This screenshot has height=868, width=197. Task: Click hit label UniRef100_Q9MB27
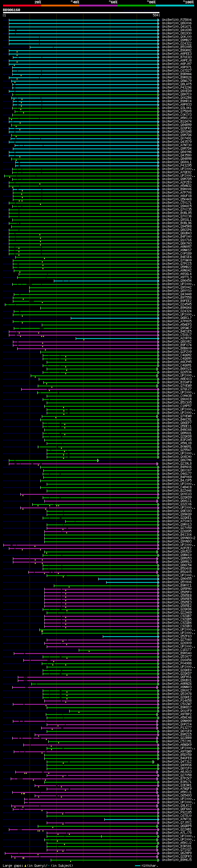pyautogui.click(x=177, y=40)
